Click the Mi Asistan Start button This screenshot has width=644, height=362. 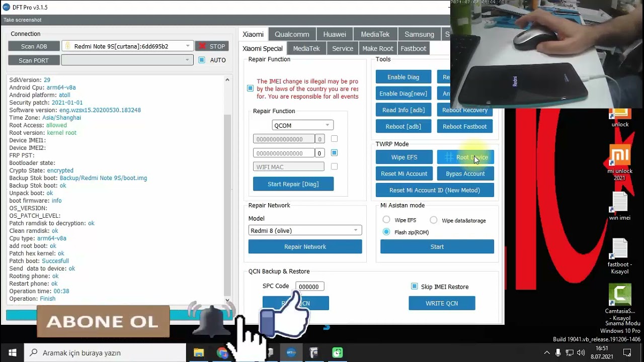(x=437, y=246)
